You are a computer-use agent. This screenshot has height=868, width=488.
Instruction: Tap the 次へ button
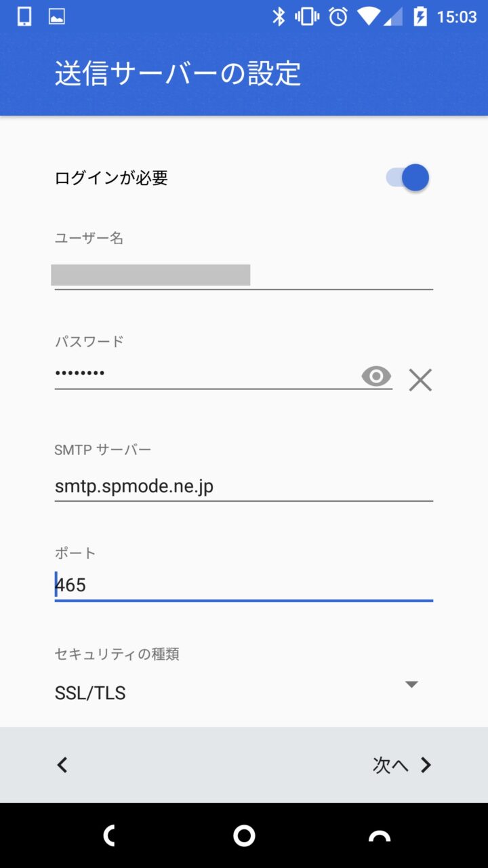(390, 765)
